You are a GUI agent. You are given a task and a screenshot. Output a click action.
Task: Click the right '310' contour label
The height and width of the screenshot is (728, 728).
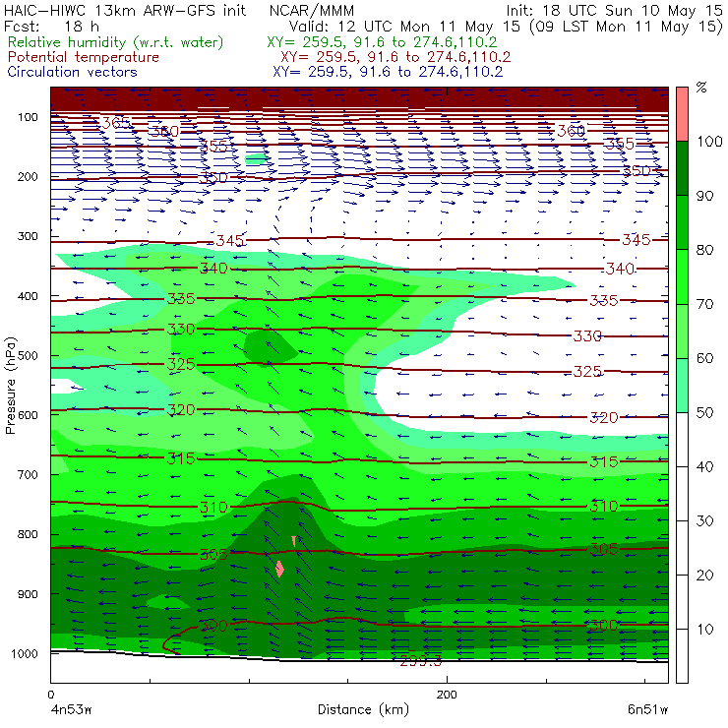(x=604, y=506)
